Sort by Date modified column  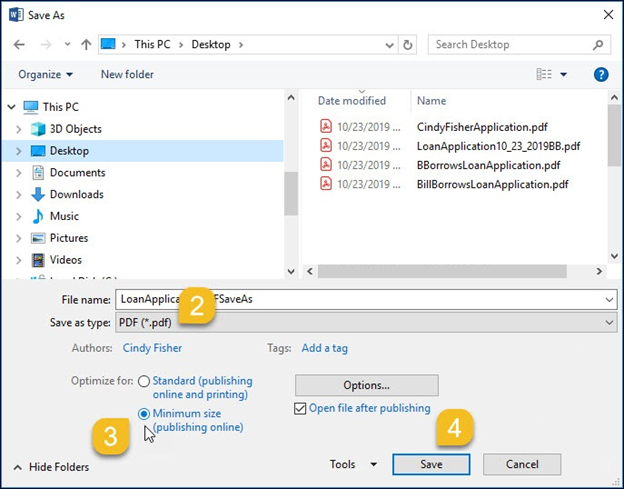pyautogui.click(x=352, y=101)
